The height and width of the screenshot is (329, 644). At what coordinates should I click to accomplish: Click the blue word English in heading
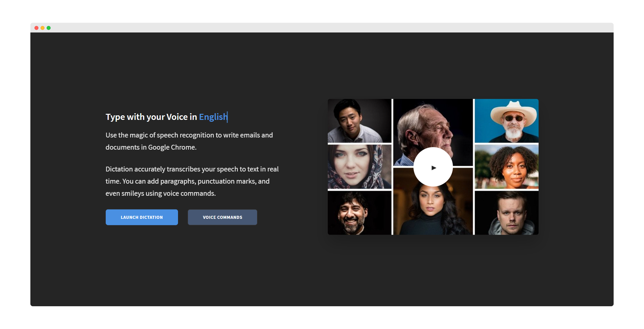[x=212, y=117]
